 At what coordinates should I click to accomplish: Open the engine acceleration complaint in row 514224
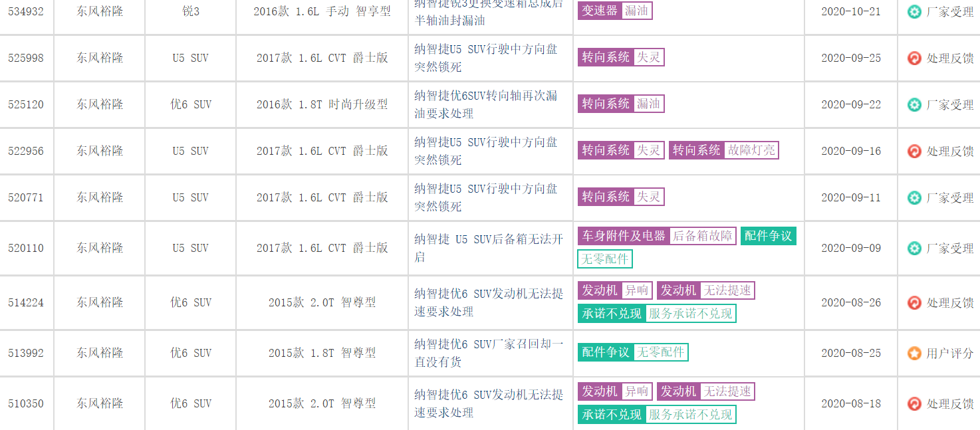pos(489,302)
